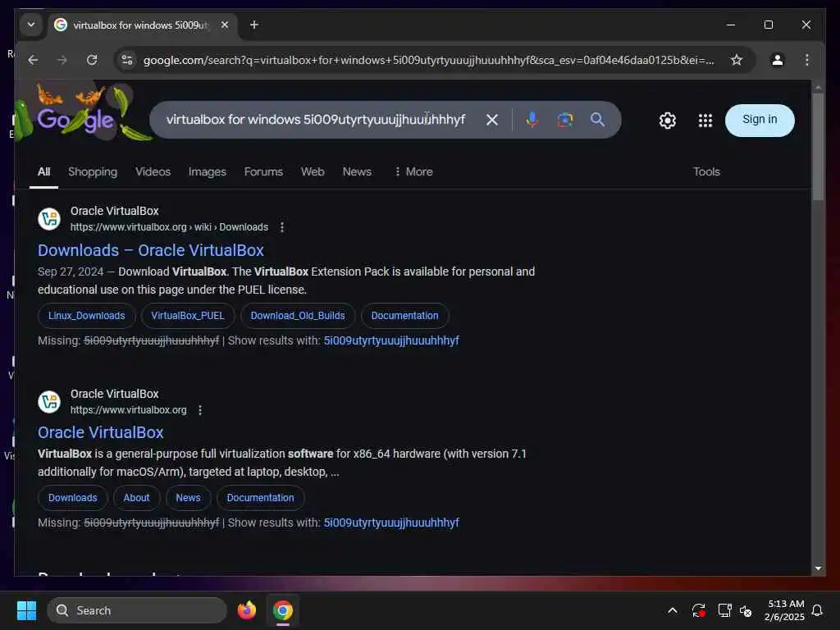
Task: Show hidden system tray icons
Action: 673,610
